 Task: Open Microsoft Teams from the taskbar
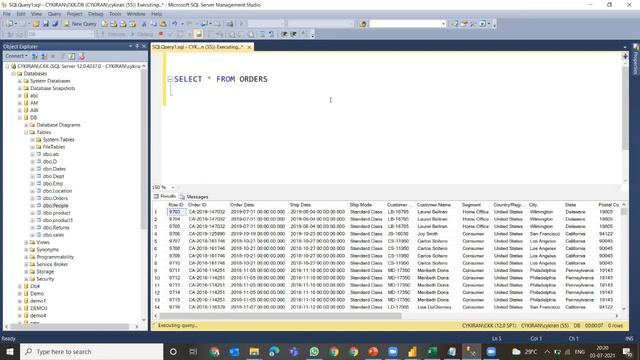tap(294, 351)
